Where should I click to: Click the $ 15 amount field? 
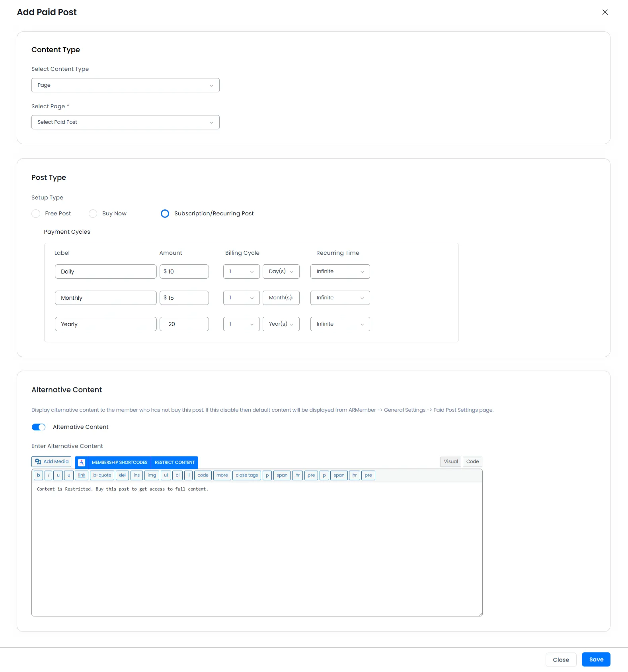pos(184,298)
